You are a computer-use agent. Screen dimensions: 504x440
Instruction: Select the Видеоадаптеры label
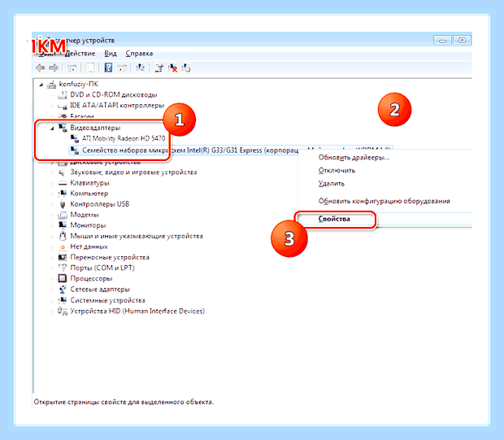point(95,128)
